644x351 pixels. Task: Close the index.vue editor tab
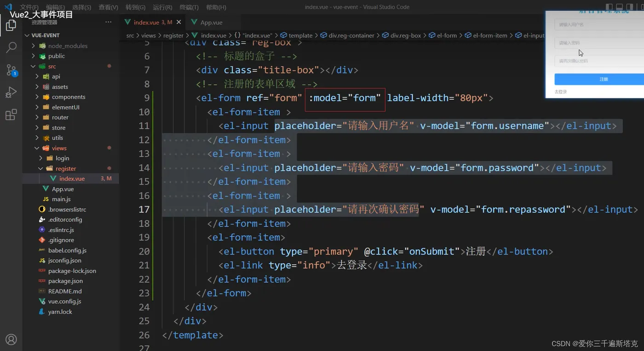click(179, 22)
